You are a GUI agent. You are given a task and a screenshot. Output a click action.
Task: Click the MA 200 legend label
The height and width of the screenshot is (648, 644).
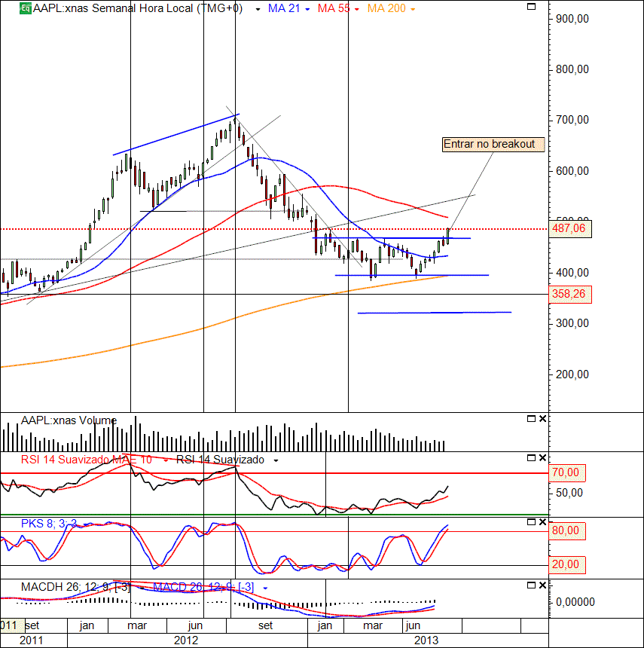tap(386, 8)
